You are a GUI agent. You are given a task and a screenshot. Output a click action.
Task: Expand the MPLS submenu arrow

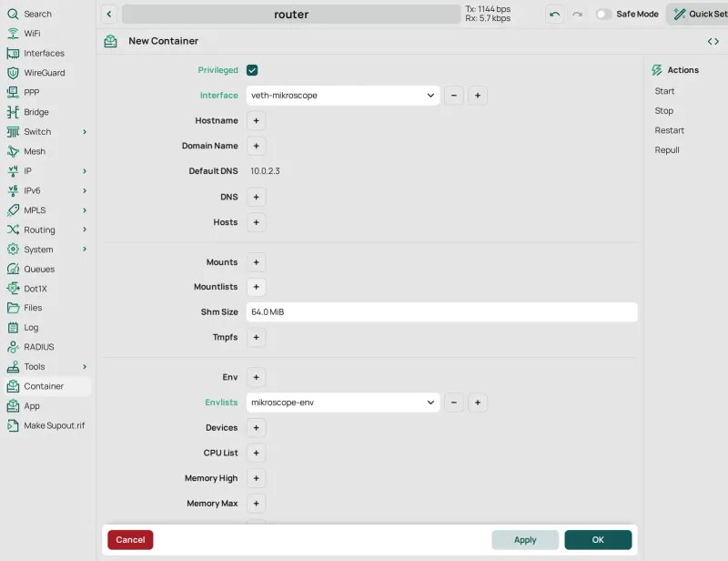tap(85, 210)
